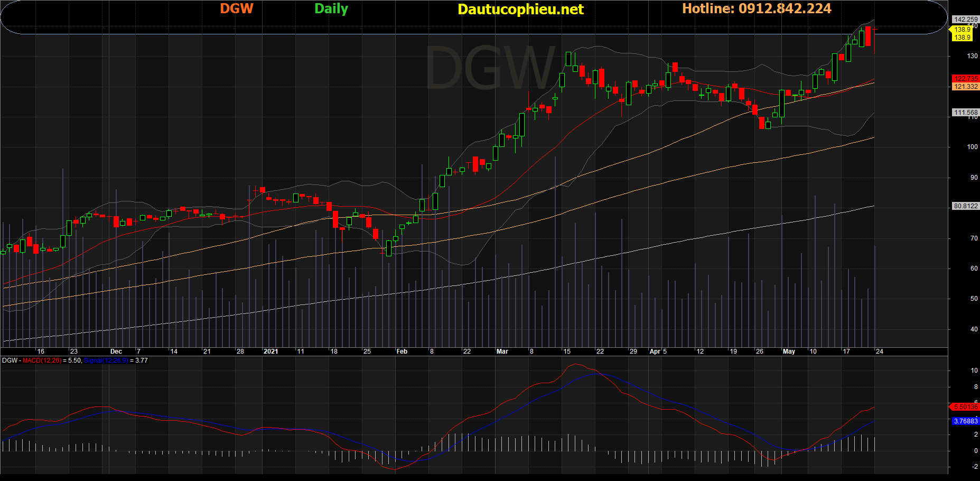Click the 2021 label on date axis
This screenshot has width=980, height=481.
point(270,351)
